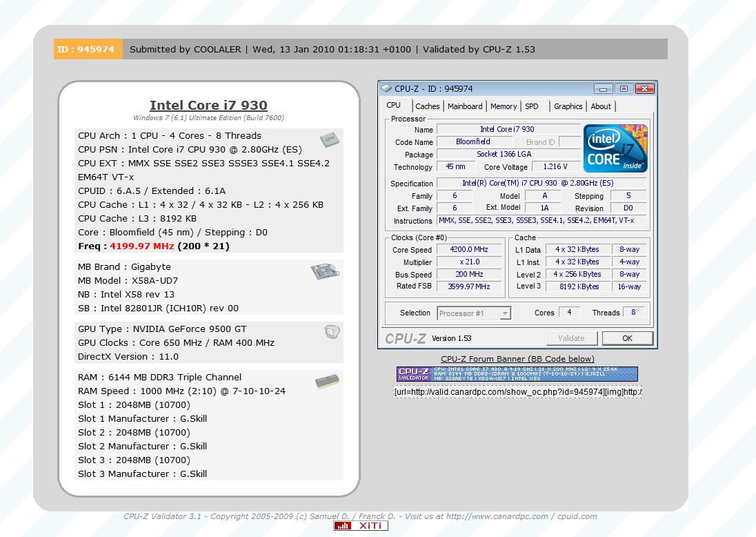
Task: Click the motherboard icon beside MB Brand
Action: point(325,271)
